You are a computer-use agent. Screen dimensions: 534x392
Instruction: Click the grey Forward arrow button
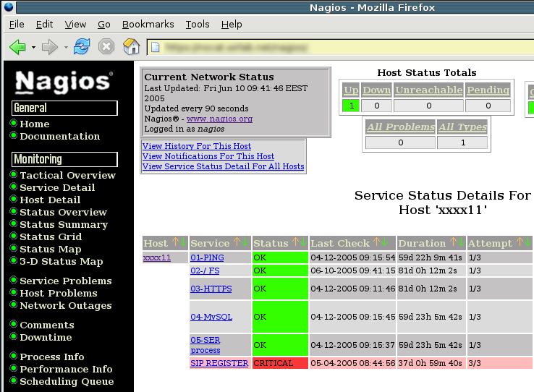pyautogui.click(x=50, y=46)
